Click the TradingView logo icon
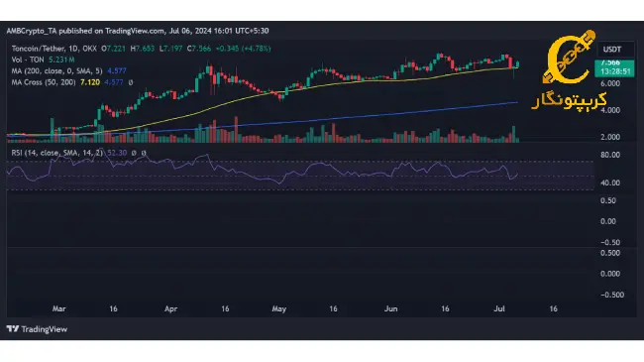The height and width of the screenshot is (362, 644). (x=13, y=328)
